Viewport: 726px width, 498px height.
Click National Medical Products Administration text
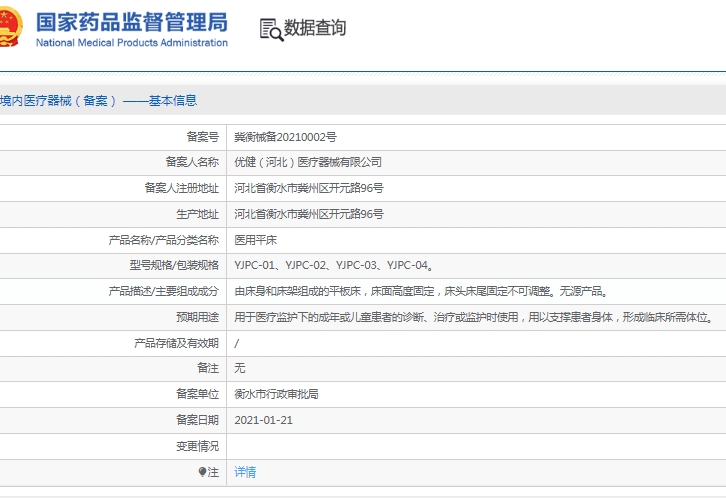pos(132,43)
